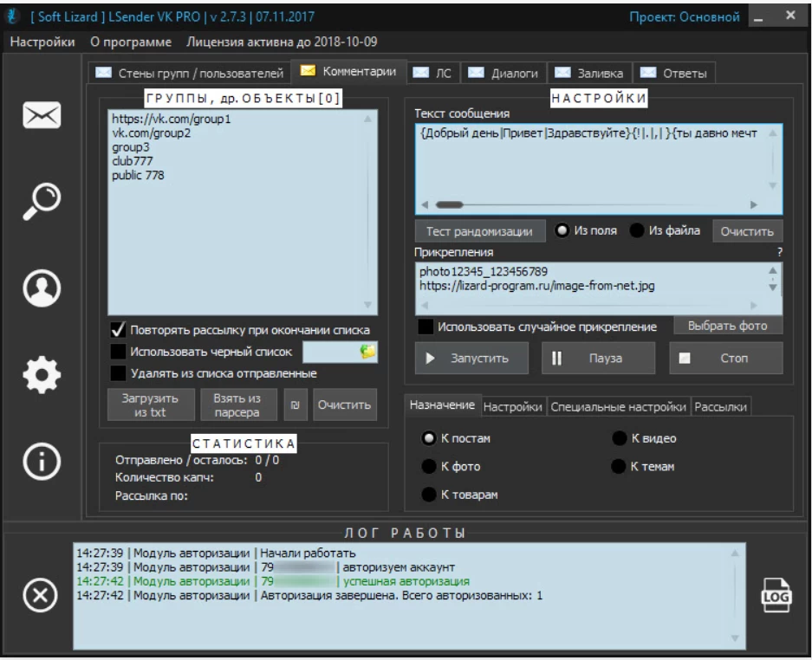
Task: Click the https://vk.com/group1 list entry
Action: pos(172,119)
